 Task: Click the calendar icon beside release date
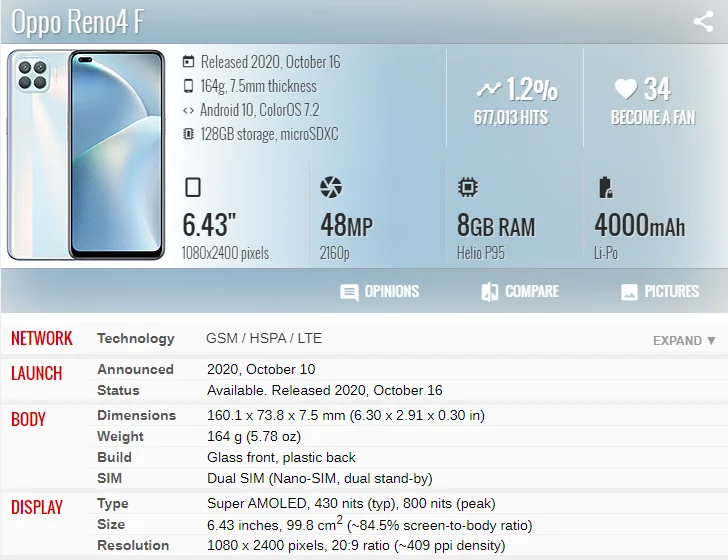click(x=188, y=62)
